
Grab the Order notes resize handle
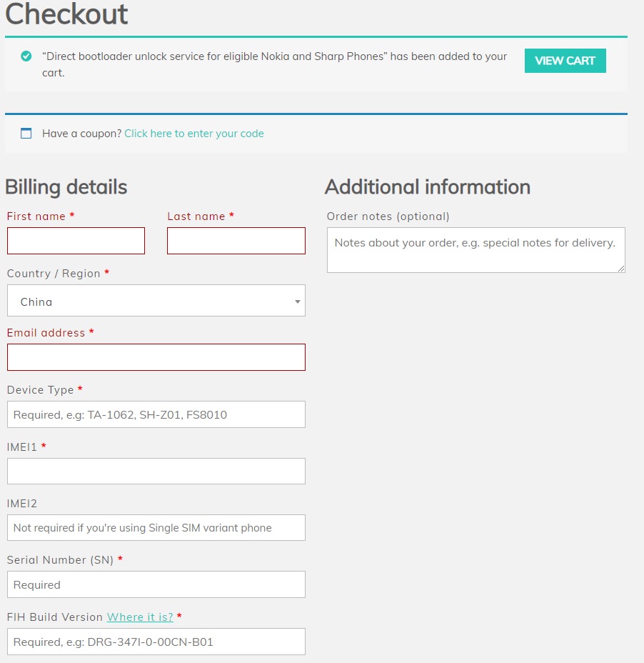point(621,269)
